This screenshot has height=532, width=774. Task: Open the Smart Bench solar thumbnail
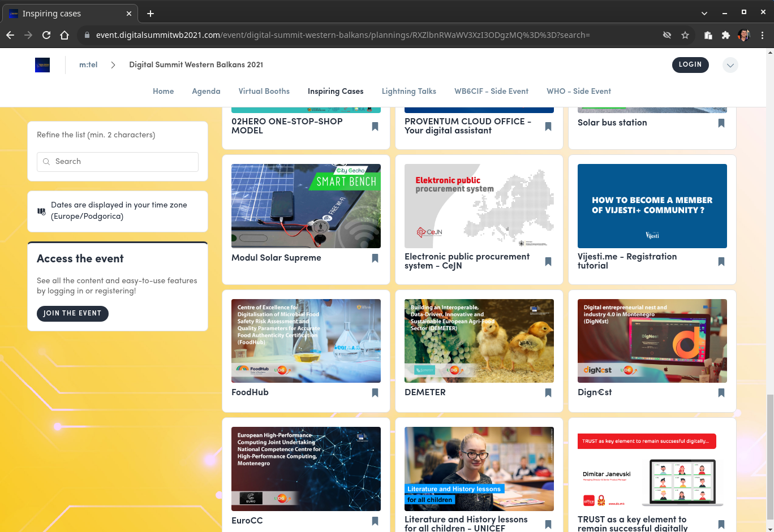[306, 206]
